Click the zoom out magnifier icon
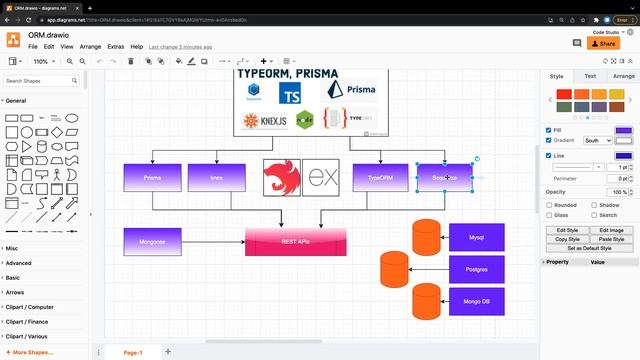640x360 pixels. coord(82,61)
